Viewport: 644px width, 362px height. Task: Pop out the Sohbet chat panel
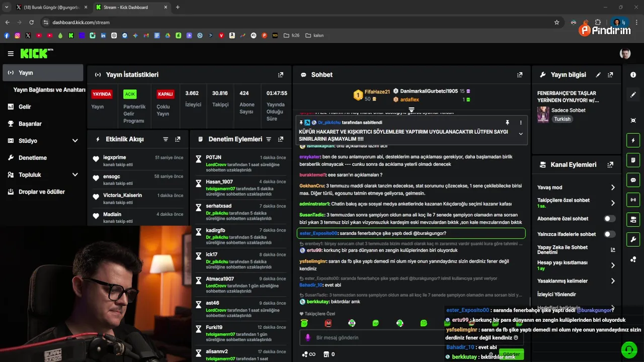[x=520, y=74]
